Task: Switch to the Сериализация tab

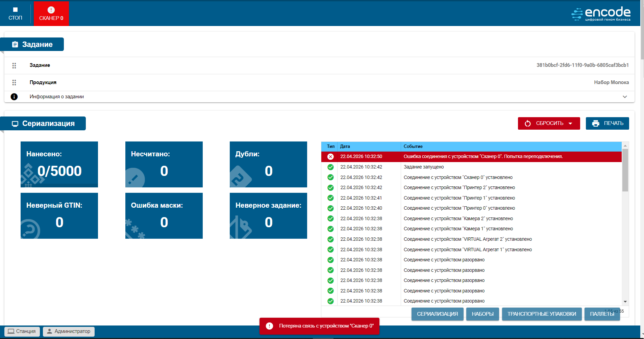Action: point(437,314)
